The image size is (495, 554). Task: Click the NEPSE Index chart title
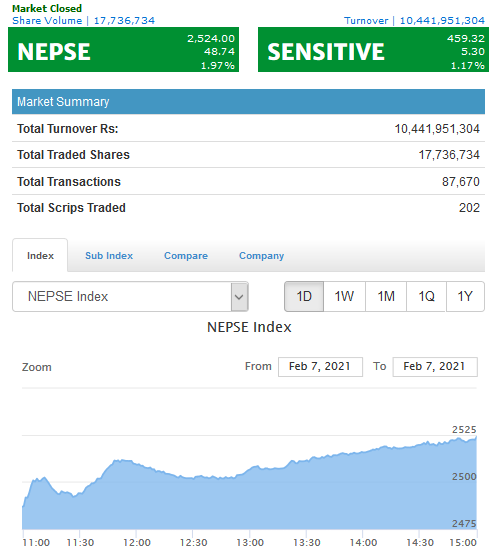249,327
